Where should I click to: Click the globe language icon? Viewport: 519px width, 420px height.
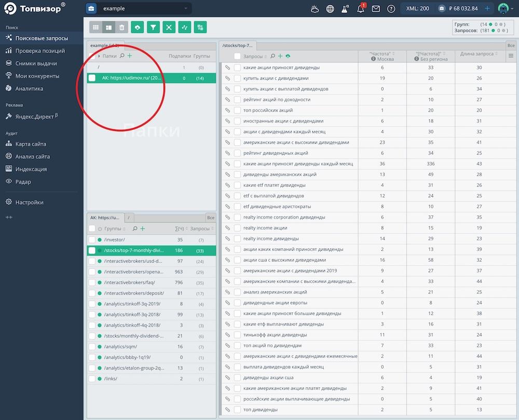[330, 9]
